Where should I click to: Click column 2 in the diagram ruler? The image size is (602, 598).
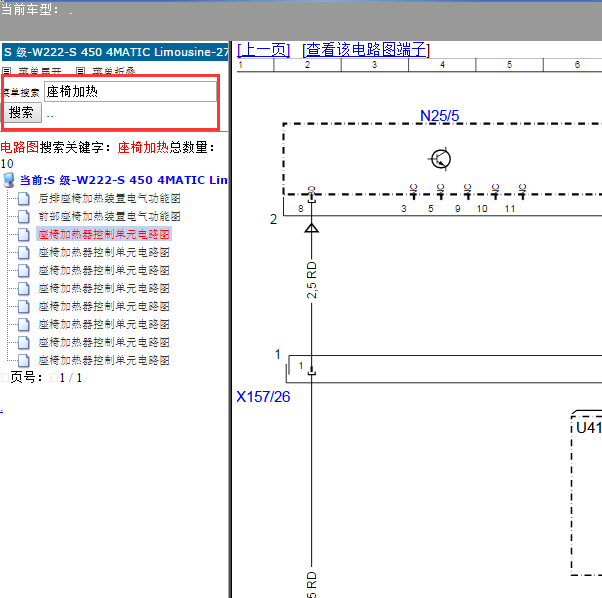308,64
